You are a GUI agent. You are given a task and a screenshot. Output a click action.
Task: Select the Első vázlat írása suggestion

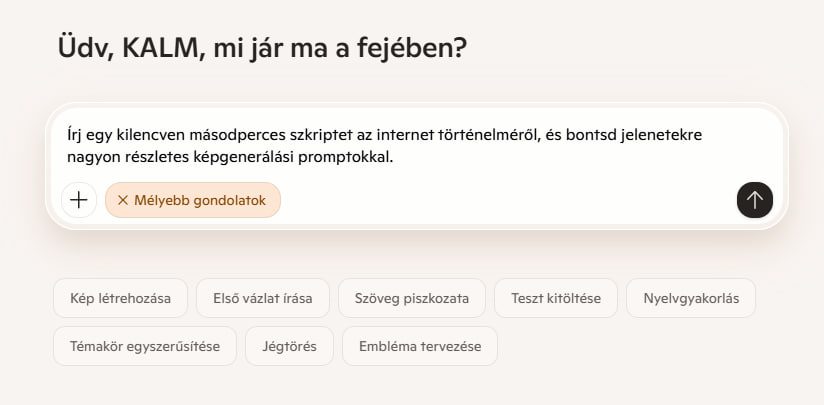(x=263, y=298)
